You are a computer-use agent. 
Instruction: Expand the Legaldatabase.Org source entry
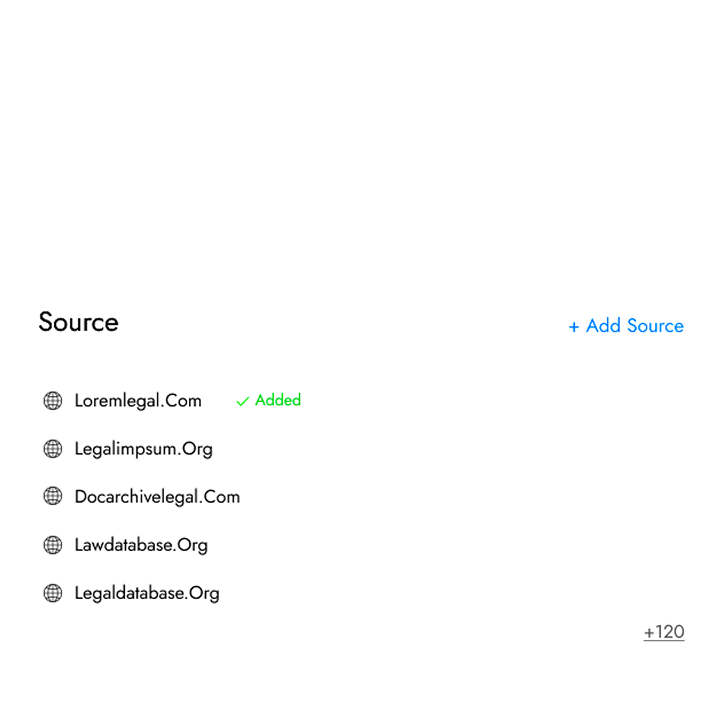pyautogui.click(x=147, y=593)
